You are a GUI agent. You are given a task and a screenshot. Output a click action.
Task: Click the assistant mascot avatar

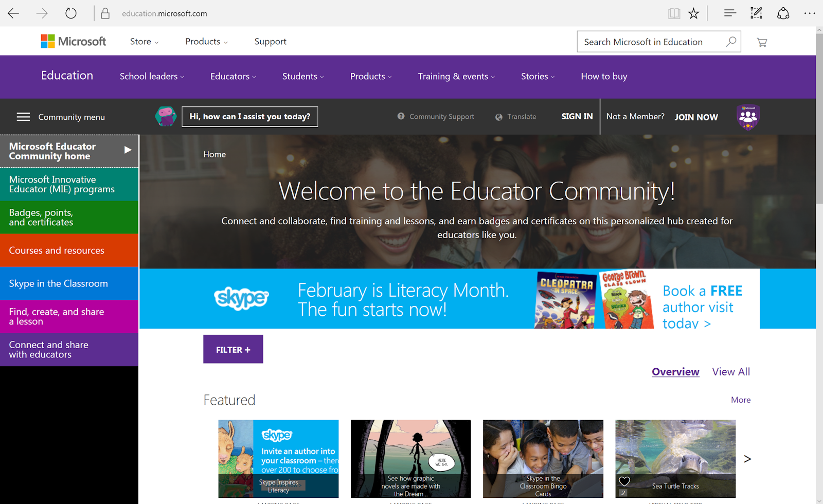pyautogui.click(x=166, y=116)
